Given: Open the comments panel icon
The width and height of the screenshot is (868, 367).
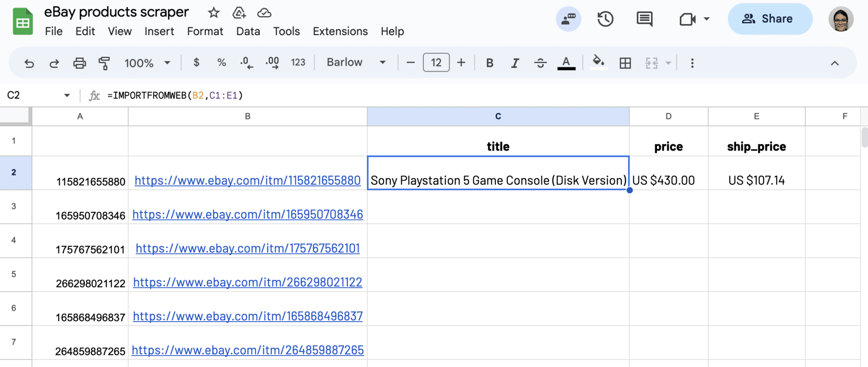Looking at the screenshot, I should tap(644, 19).
